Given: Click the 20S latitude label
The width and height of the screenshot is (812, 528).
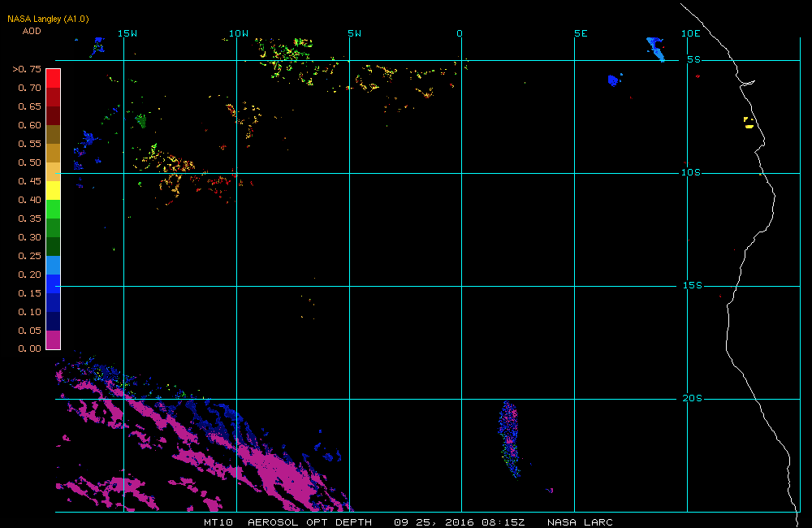Looking at the screenshot, I should tap(693, 398).
